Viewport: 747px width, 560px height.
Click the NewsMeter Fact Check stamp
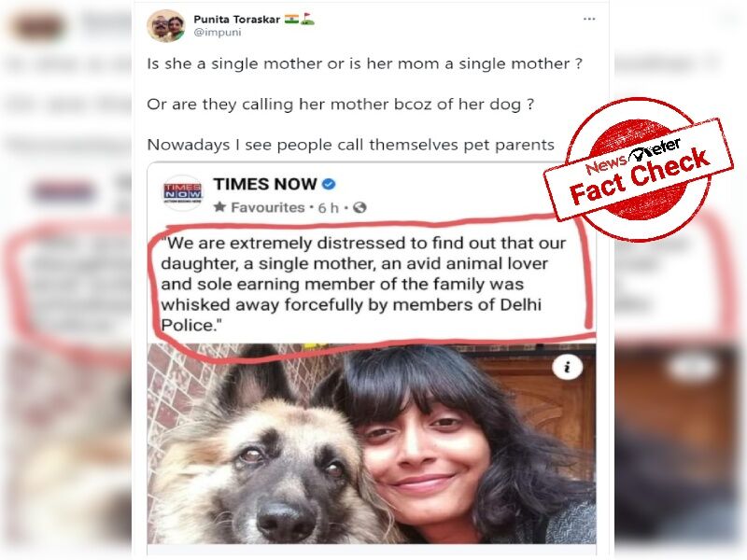click(639, 170)
